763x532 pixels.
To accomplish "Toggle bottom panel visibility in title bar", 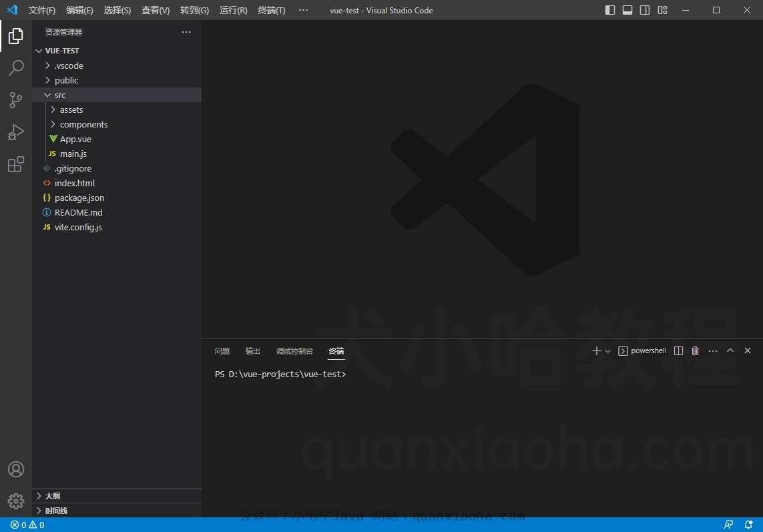I will pos(627,10).
